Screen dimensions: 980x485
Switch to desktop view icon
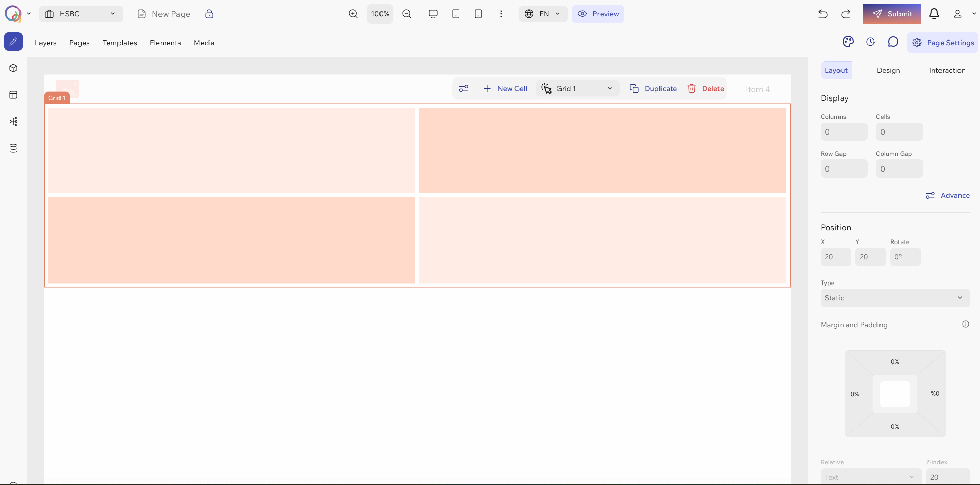[433, 14]
